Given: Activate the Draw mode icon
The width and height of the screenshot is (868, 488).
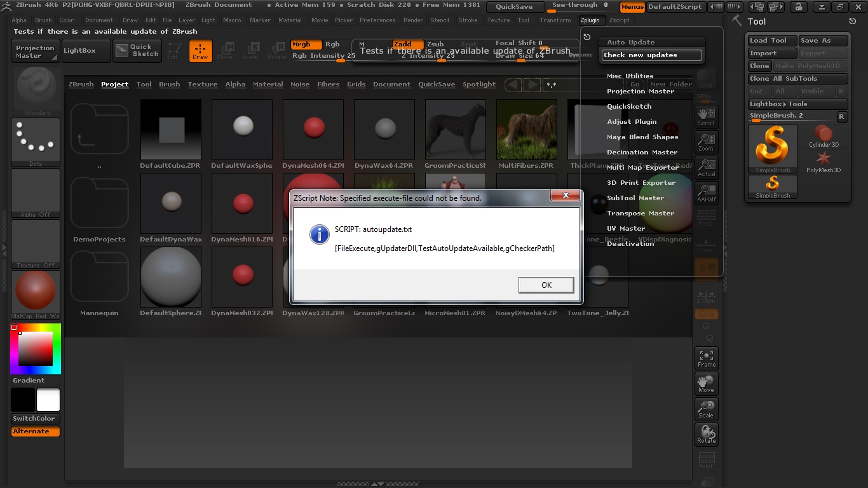Looking at the screenshot, I should pyautogui.click(x=201, y=51).
